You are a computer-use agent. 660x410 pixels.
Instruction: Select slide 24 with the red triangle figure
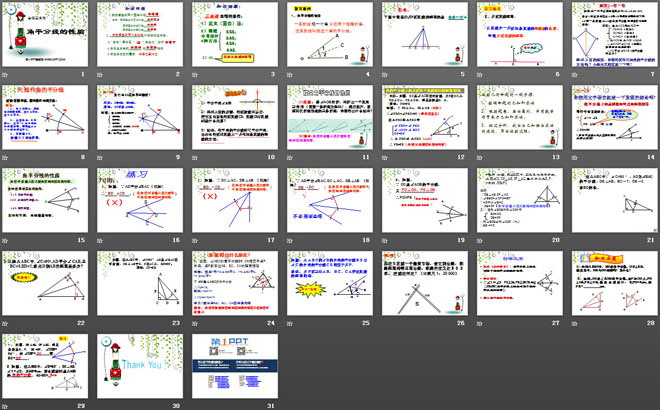pyautogui.click(x=236, y=283)
